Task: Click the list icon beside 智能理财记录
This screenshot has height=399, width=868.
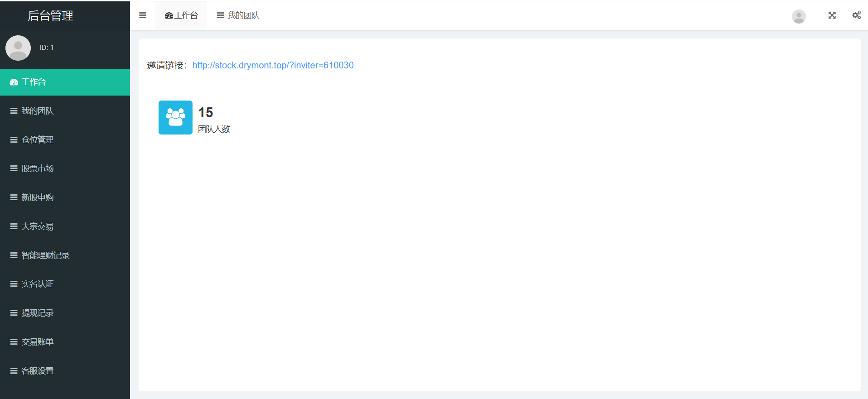Action: click(14, 255)
